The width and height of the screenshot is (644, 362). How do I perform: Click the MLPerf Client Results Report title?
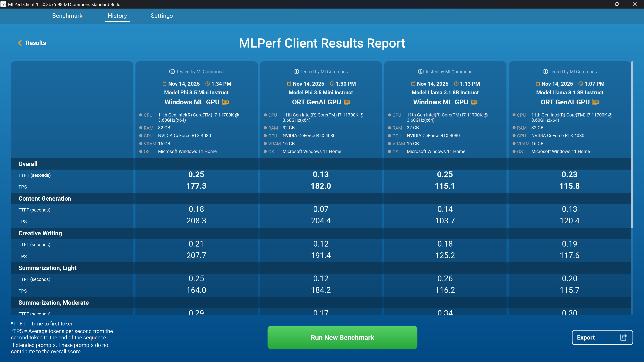pos(322,43)
